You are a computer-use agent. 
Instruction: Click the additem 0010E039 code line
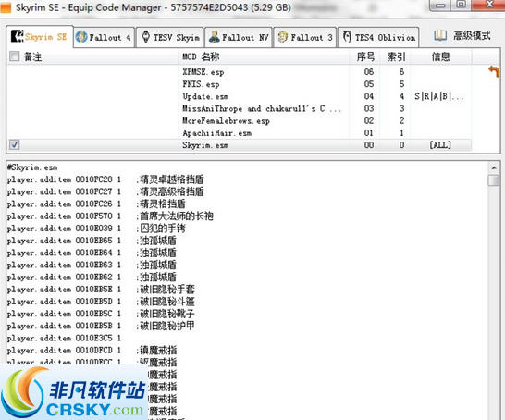(x=96, y=229)
